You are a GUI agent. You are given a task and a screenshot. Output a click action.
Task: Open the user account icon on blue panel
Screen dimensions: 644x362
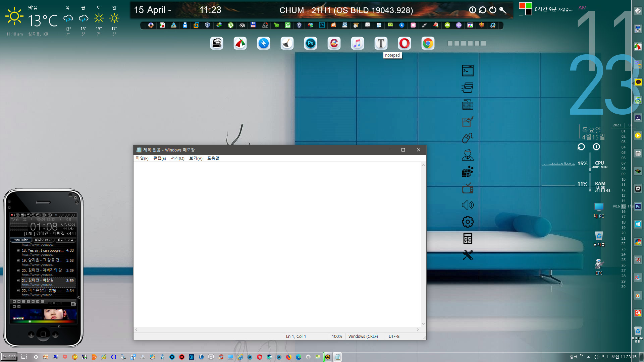pos(468,155)
